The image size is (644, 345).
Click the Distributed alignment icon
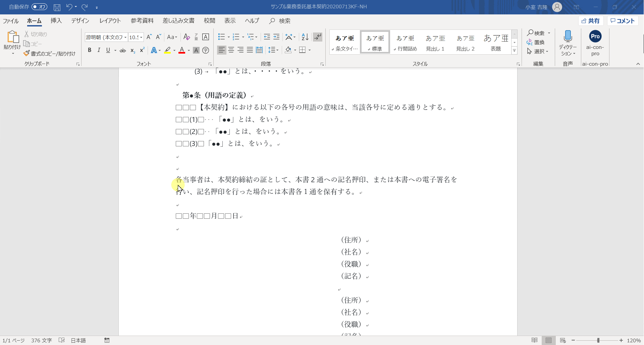tap(259, 50)
